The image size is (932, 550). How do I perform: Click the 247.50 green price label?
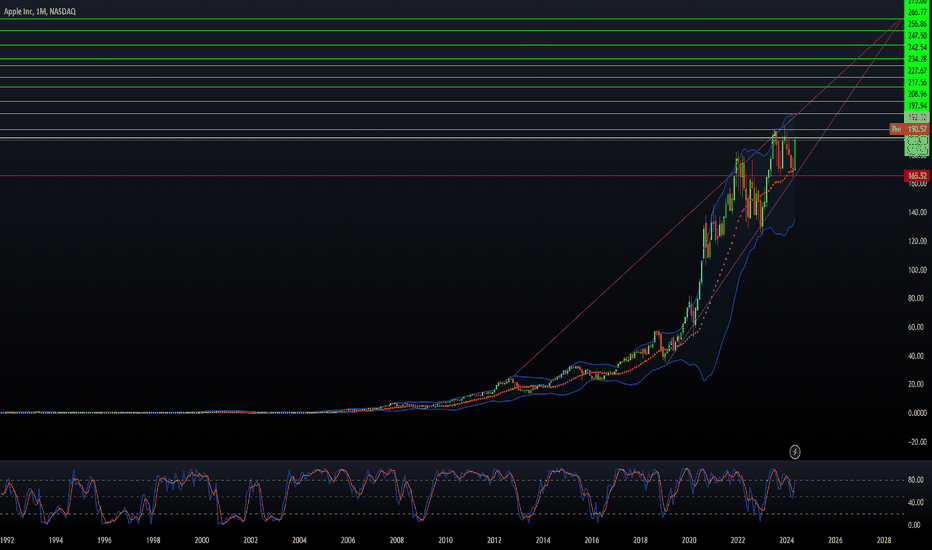(917, 36)
